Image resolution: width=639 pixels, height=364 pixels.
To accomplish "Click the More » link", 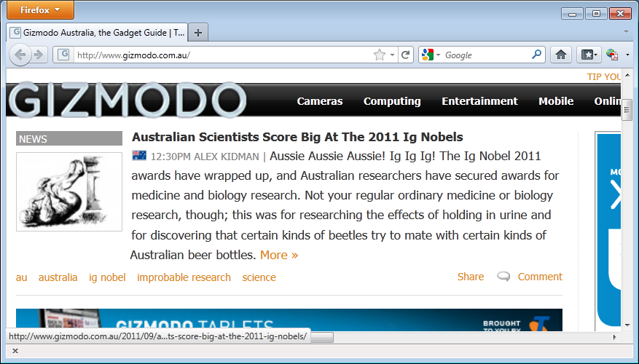I will point(279,255).
